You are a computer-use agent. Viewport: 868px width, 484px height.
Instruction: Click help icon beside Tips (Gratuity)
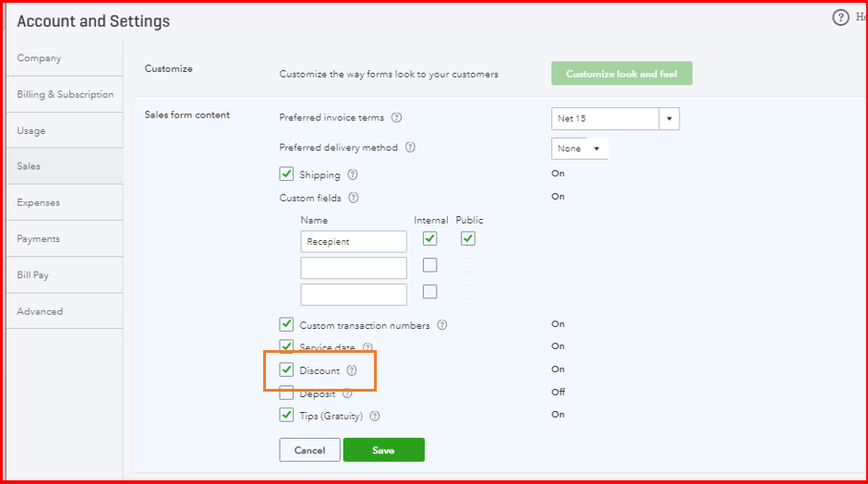coord(375,416)
